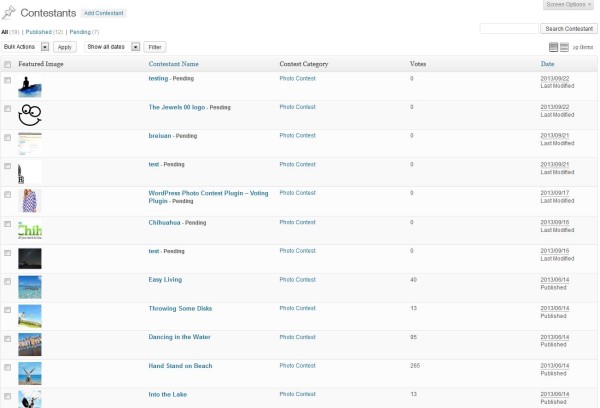Viewport: 600px width, 408px height.
Task: Open Easy Living contestant
Action: click(165, 280)
